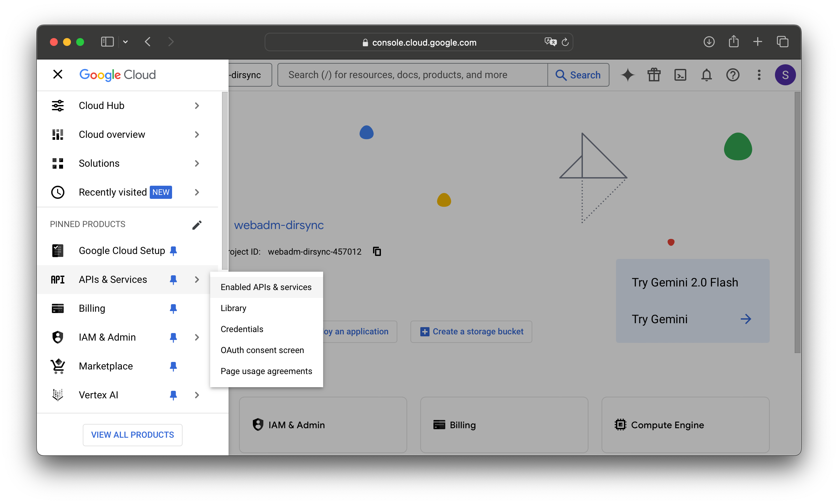Click the Safari downloads icon
This screenshot has width=838, height=504.
pos(709,42)
